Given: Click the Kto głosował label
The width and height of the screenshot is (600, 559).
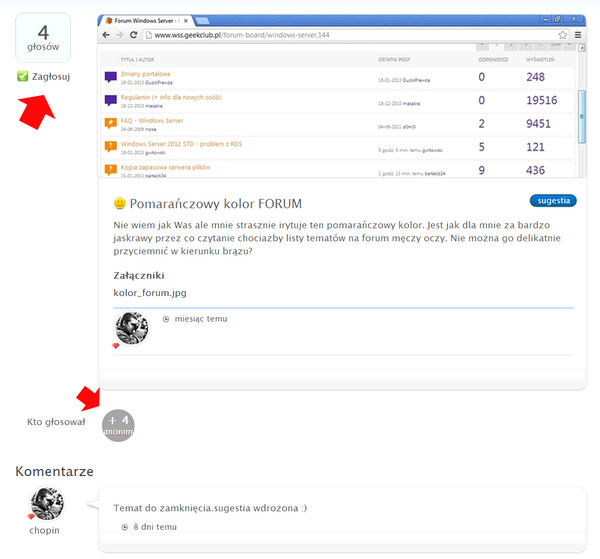Looking at the screenshot, I should tap(56, 422).
